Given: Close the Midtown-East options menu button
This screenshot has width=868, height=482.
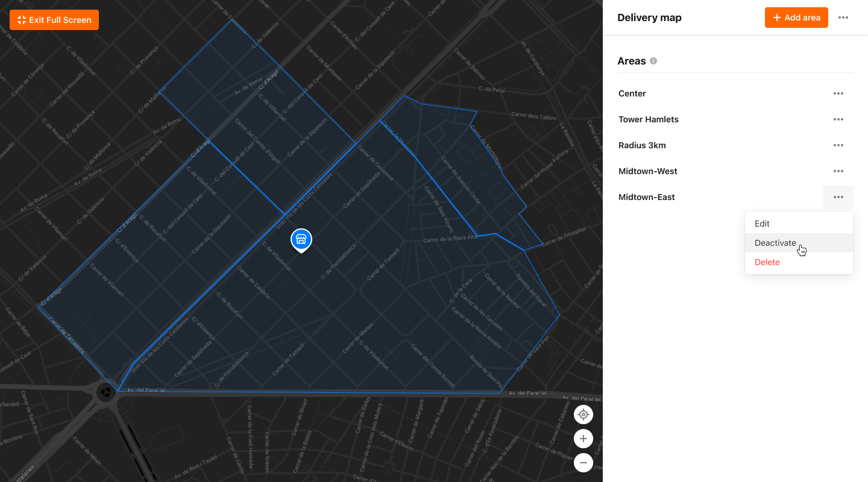Looking at the screenshot, I should (x=838, y=197).
